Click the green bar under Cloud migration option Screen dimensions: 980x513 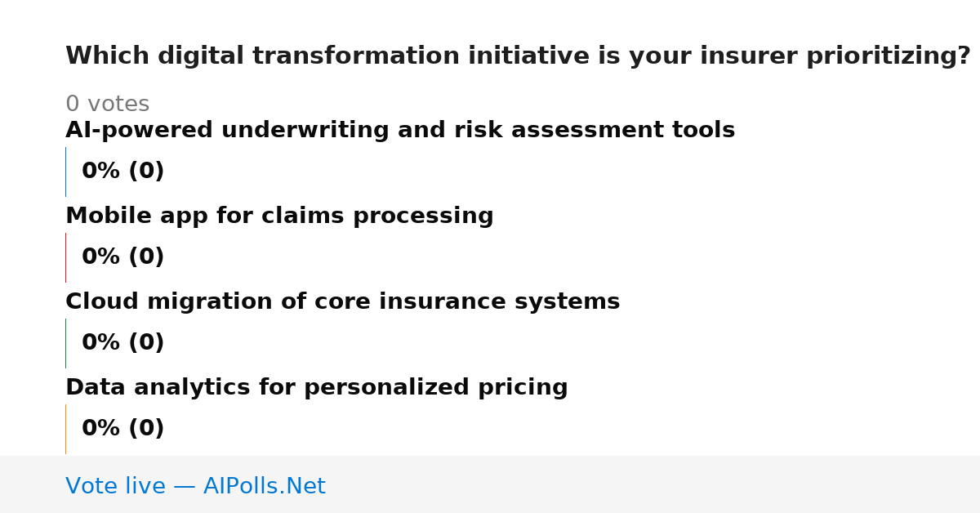pos(65,343)
